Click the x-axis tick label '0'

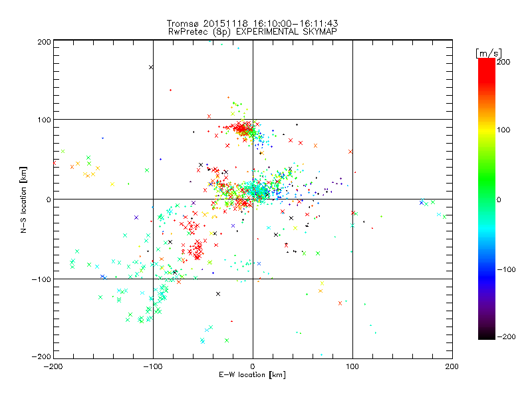coord(253,366)
